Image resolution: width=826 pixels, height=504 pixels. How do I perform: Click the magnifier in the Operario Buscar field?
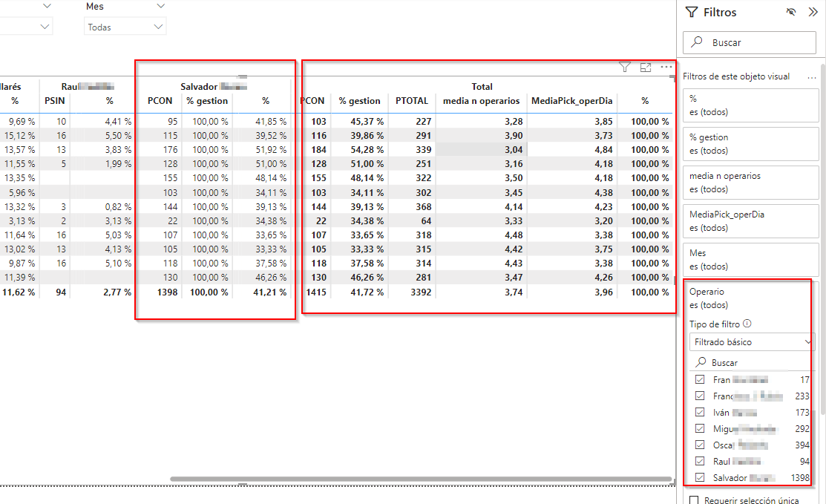[x=701, y=362]
